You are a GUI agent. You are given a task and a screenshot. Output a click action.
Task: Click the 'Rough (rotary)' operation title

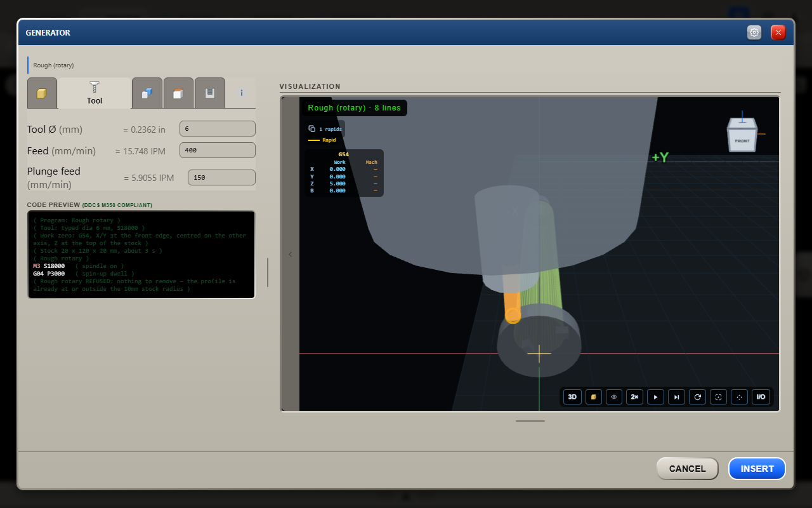tap(54, 65)
